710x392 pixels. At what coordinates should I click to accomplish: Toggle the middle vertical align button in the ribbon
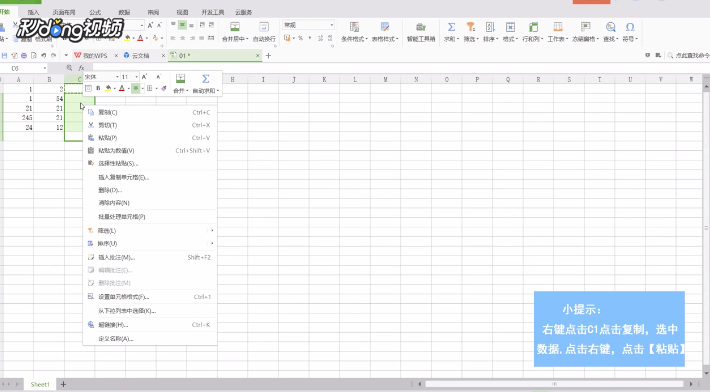coord(182,25)
